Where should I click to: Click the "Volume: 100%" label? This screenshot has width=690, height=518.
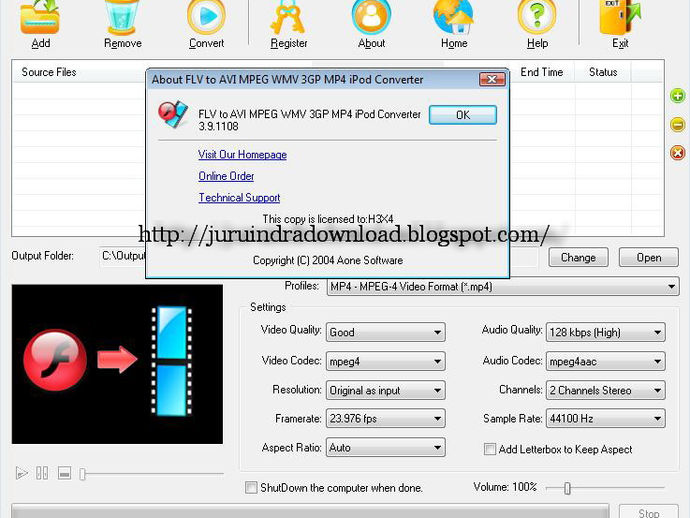[505, 487]
